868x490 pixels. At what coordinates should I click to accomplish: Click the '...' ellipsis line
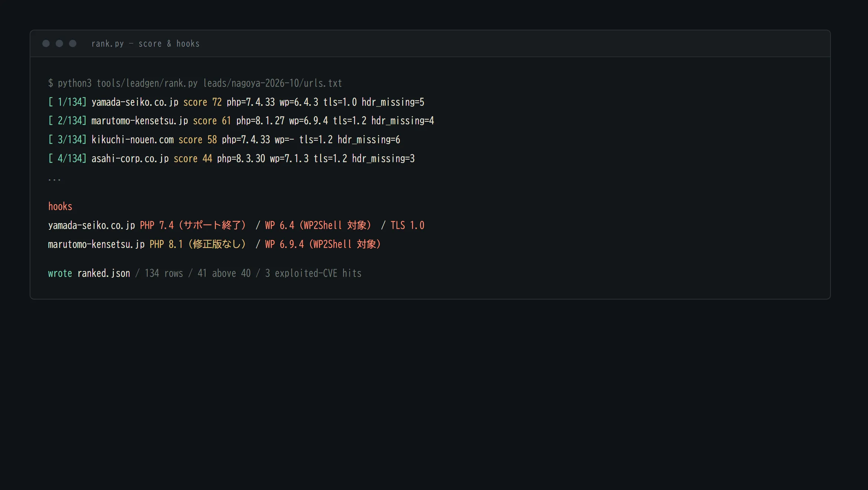55,179
